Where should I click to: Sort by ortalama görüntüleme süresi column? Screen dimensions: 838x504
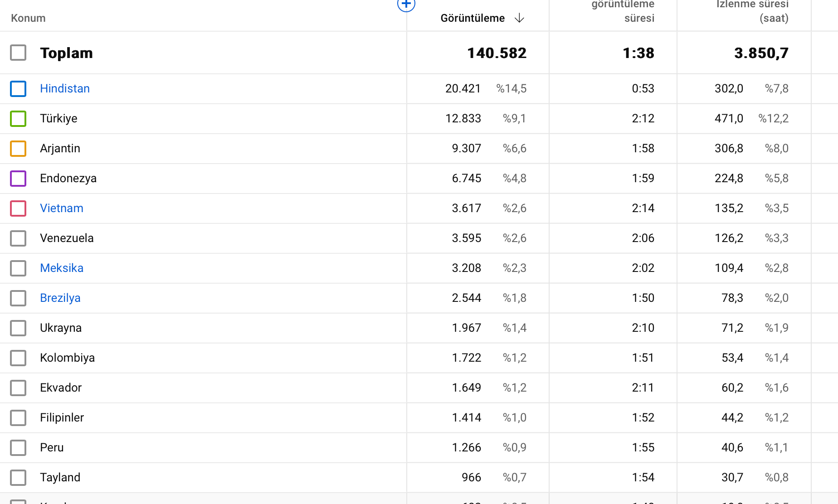623,11
